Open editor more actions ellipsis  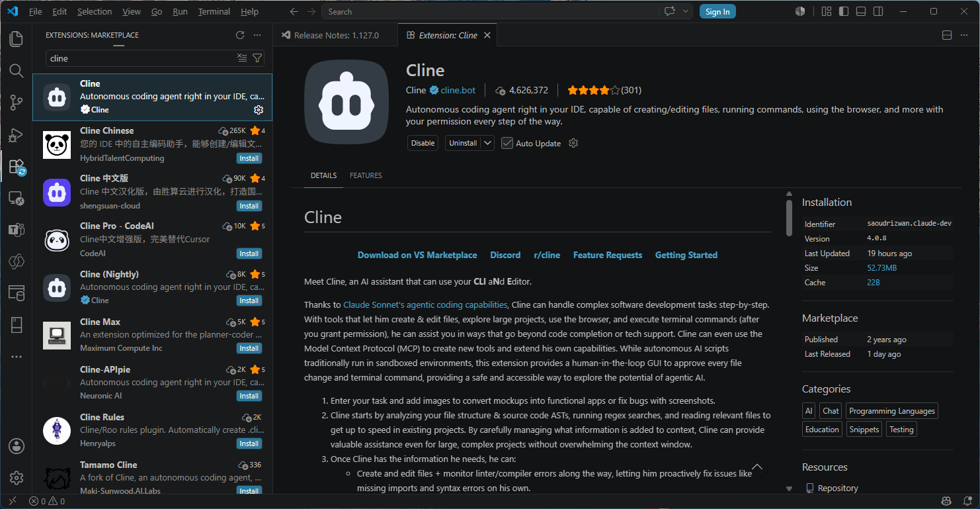click(x=964, y=35)
